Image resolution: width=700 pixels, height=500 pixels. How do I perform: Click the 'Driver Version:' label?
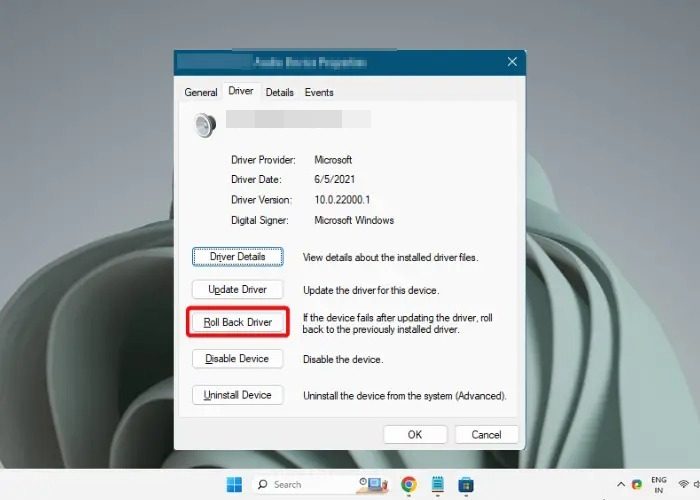coord(262,200)
